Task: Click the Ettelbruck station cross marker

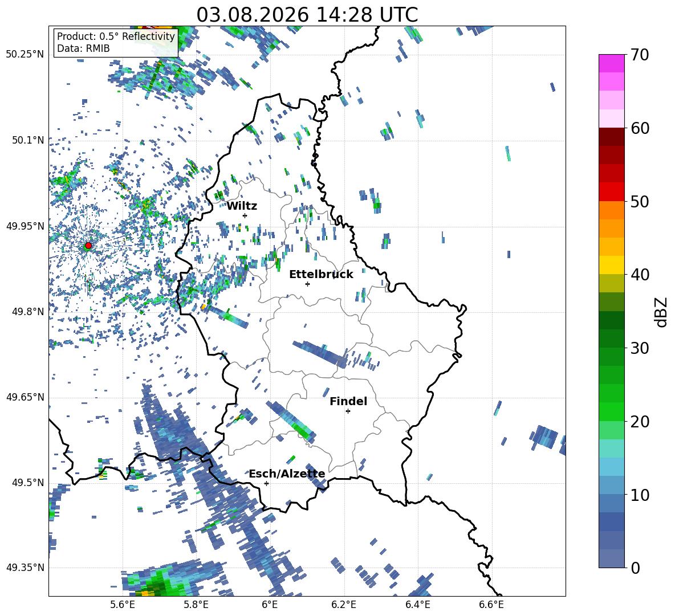Action: tap(307, 284)
